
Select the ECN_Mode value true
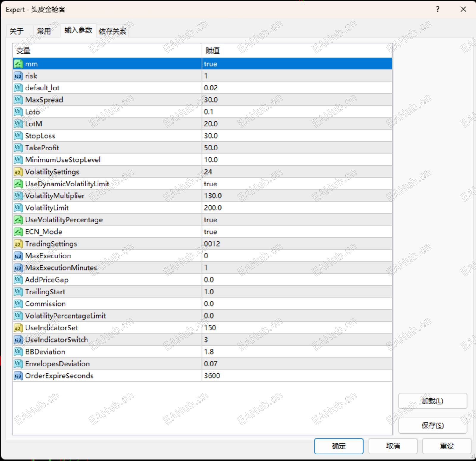(x=211, y=232)
